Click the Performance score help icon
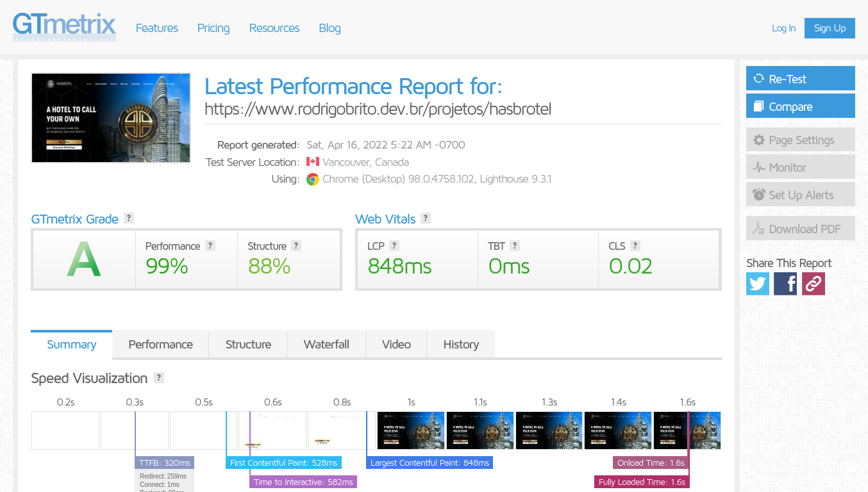The width and height of the screenshot is (868, 492). (210, 246)
